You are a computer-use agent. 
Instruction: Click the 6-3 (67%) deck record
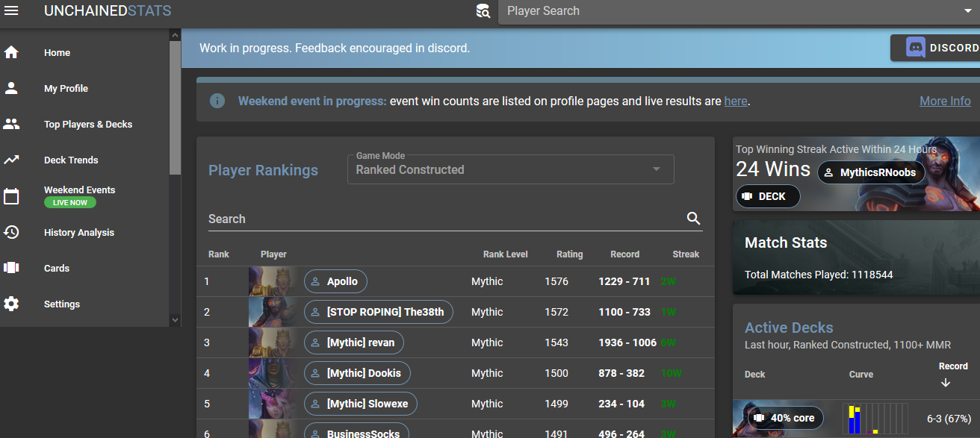(x=949, y=419)
